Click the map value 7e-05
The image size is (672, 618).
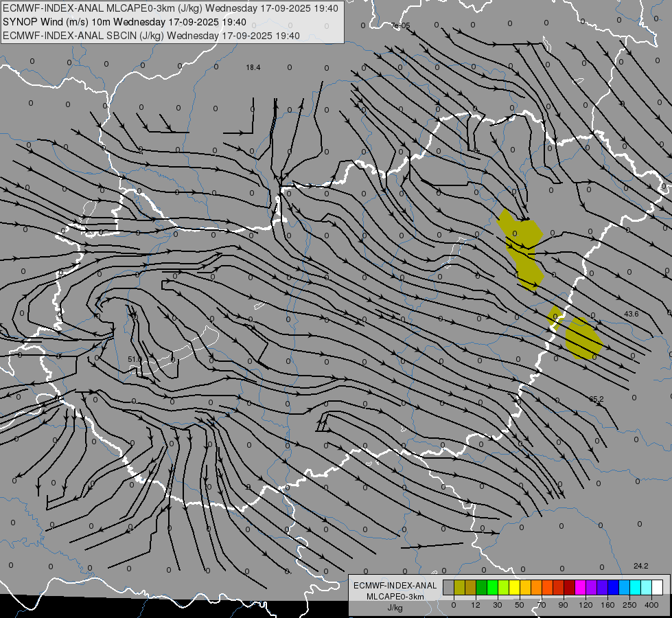pos(401,25)
